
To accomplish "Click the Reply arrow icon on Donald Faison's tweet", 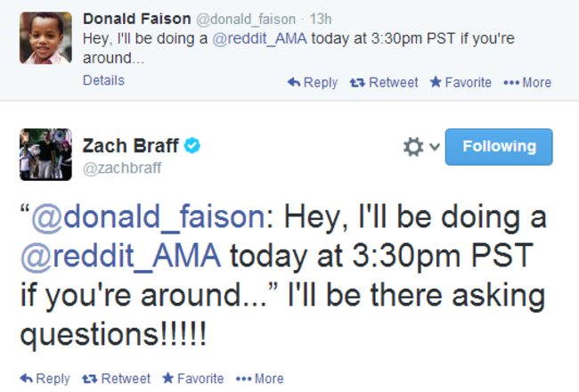I will (x=294, y=82).
